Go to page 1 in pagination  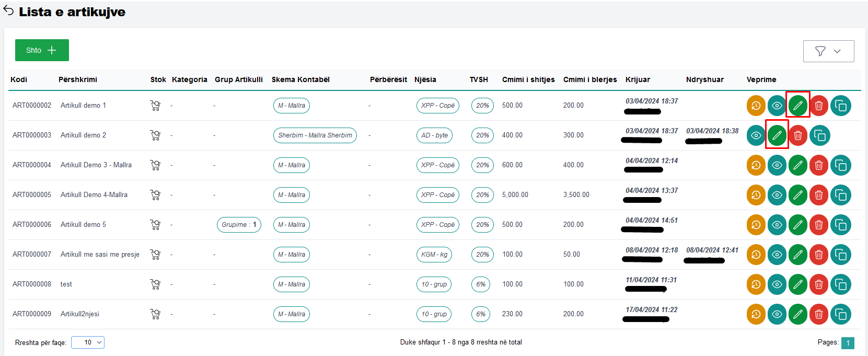pos(848,343)
